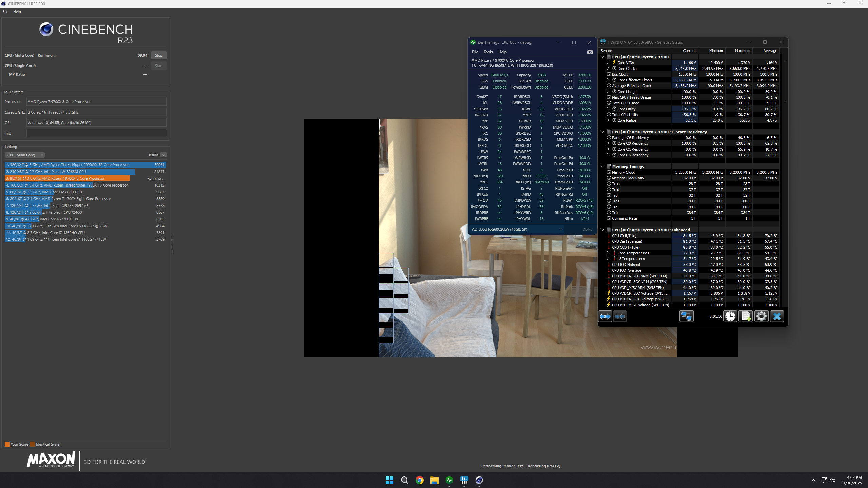The image size is (868, 488).
Task: Open ZenTimings Help menu
Action: tap(502, 52)
